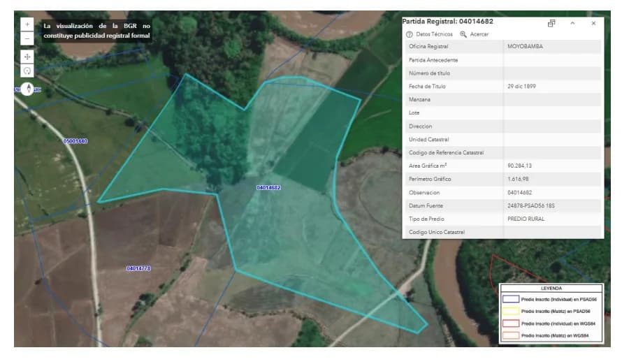This screenshot has height=364, width=622.
Task: Click the blue Individual PSAD56 legend swatch
Action: pyautogui.click(x=511, y=299)
